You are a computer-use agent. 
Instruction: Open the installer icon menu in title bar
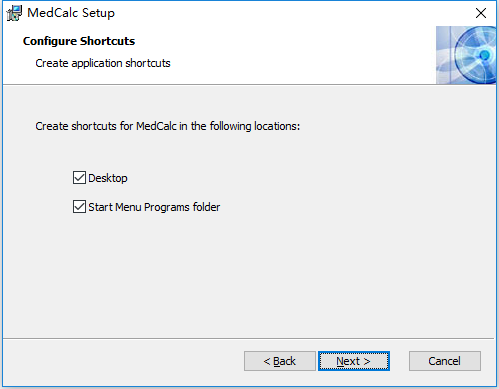(x=14, y=13)
